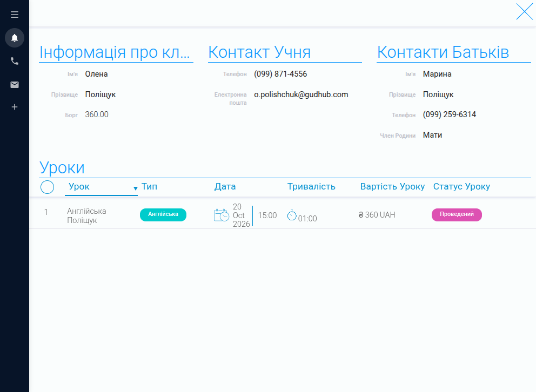Click parent name Марина

[x=437, y=74]
